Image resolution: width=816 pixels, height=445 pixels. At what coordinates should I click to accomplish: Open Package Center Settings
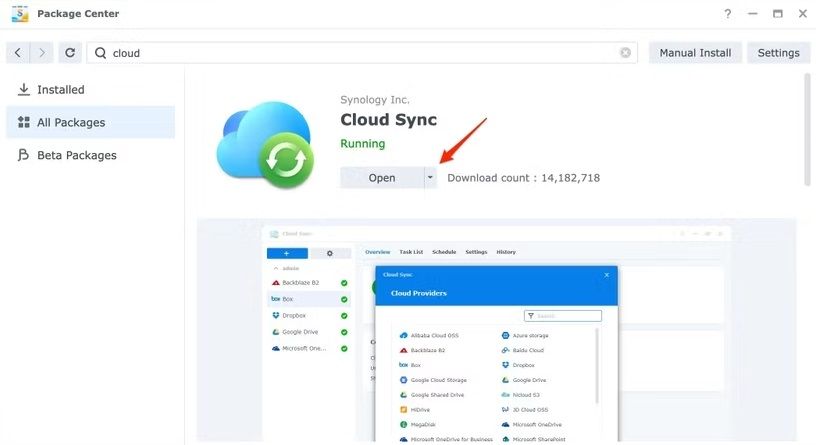click(779, 53)
